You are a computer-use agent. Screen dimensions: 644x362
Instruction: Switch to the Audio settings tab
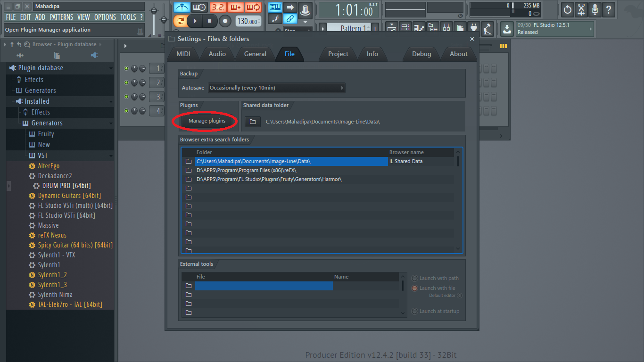pos(217,54)
